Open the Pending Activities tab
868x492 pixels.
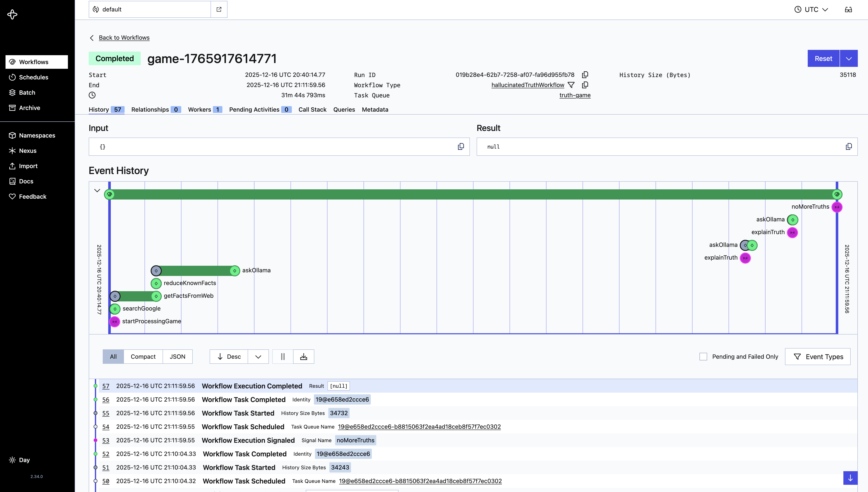click(260, 110)
